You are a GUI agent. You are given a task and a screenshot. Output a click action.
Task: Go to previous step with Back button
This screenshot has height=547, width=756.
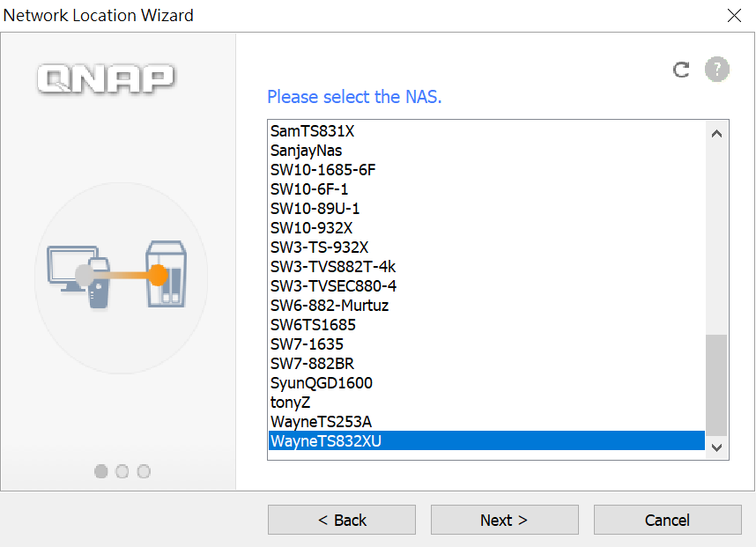(x=342, y=520)
